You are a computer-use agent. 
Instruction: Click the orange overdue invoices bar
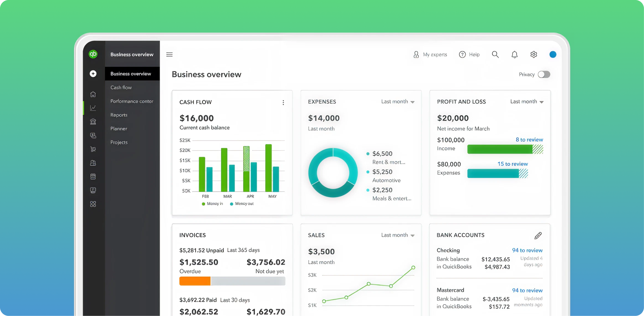[195, 281]
